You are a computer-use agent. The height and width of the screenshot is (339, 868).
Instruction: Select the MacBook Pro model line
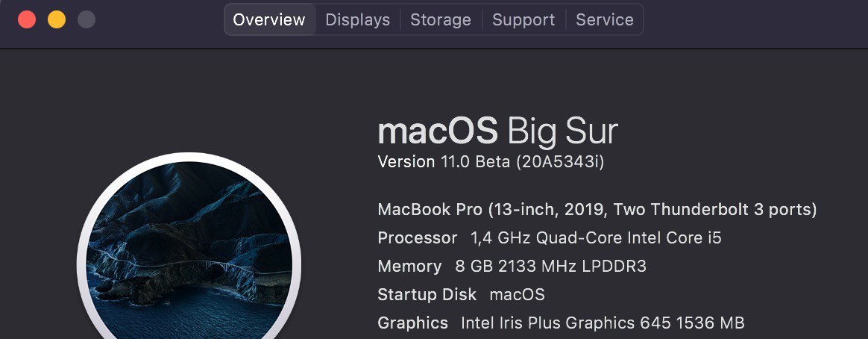tap(597, 209)
